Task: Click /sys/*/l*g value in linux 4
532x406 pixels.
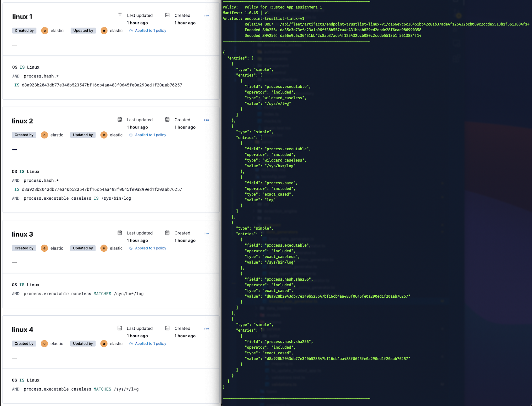Action: click(x=126, y=389)
